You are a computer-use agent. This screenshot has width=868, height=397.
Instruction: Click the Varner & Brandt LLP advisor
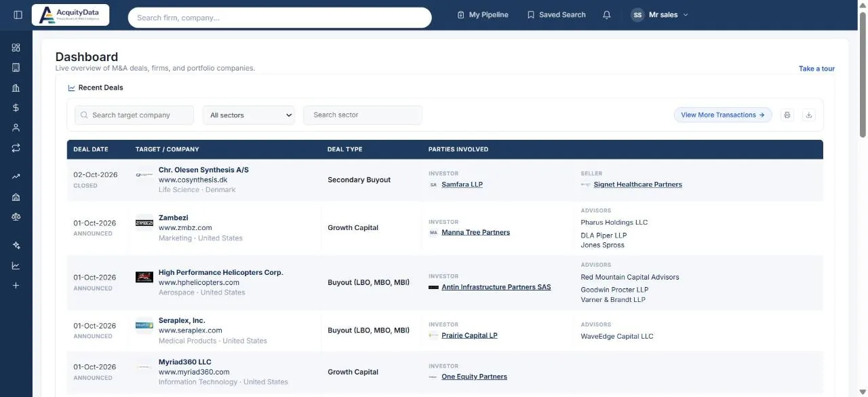614,299
